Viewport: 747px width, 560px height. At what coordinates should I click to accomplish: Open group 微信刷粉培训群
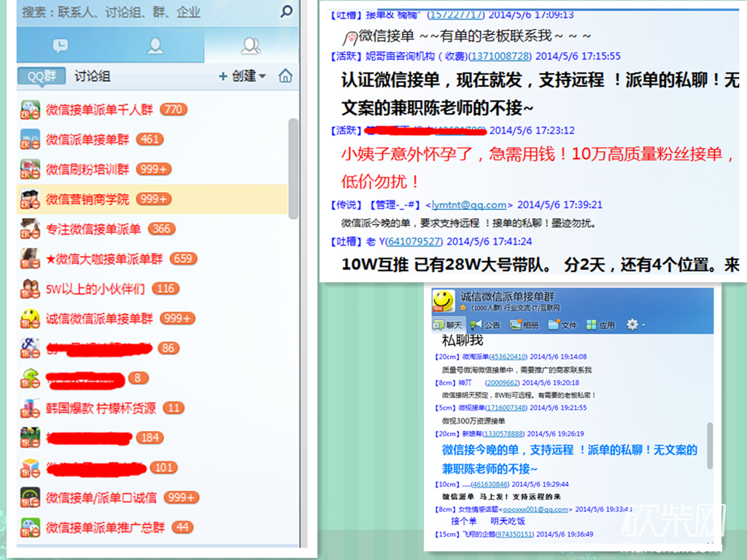[152, 169]
